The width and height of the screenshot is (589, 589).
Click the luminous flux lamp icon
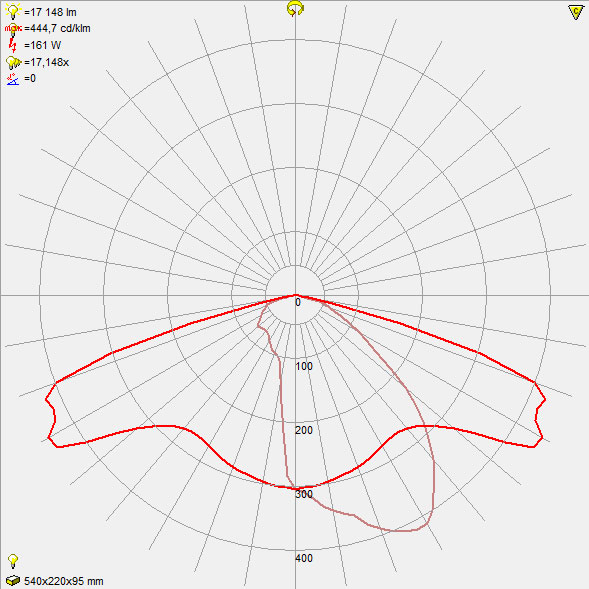(13, 11)
